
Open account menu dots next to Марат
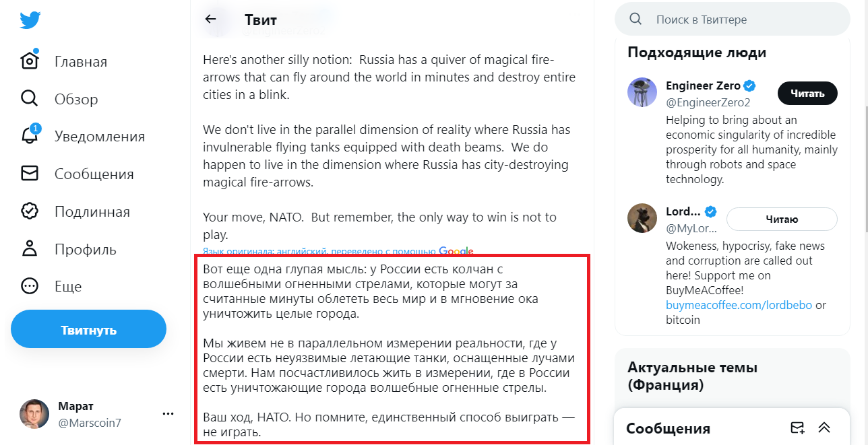click(x=168, y=414)
